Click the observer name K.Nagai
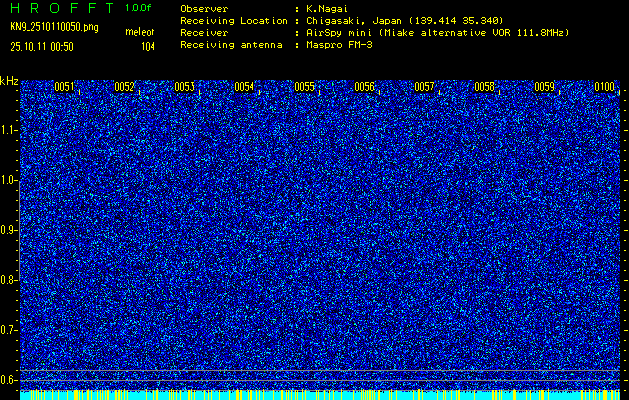Screen dimensions: 629x400 coord(327,8)
